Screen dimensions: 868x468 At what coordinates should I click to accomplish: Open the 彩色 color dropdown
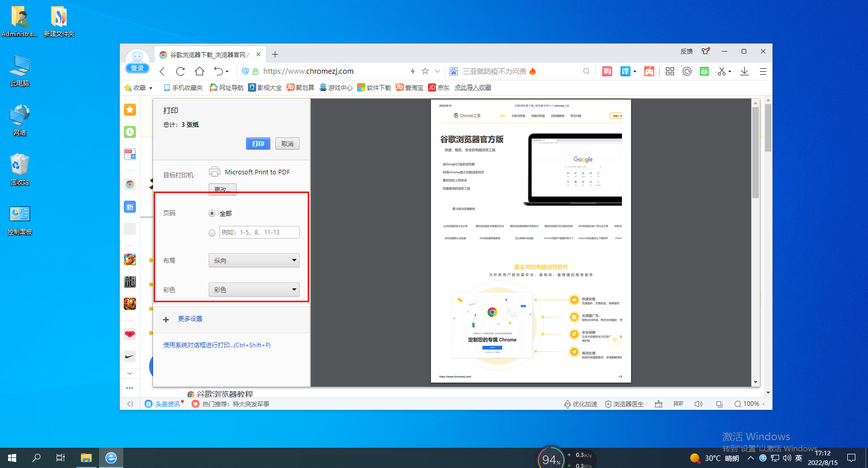tap(254, 290)
